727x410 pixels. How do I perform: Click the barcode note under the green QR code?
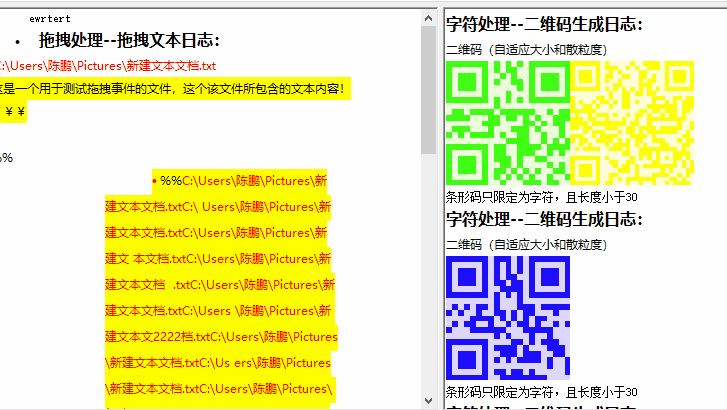point(541,197)
